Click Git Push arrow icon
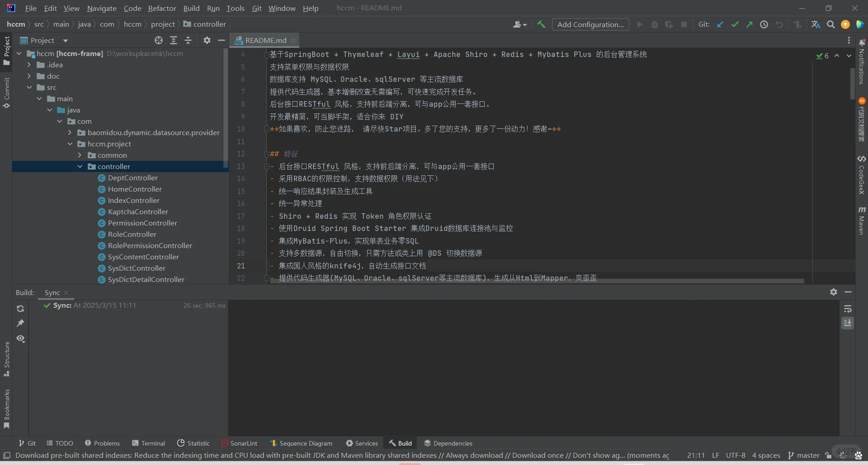868x465 pixels. 750,24
